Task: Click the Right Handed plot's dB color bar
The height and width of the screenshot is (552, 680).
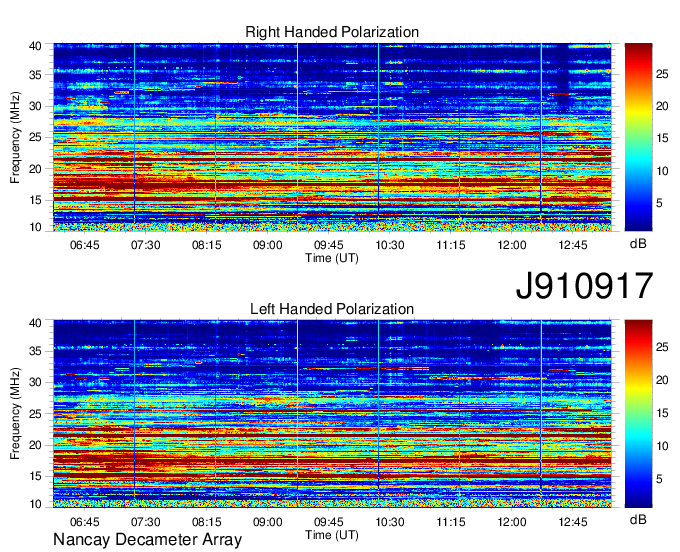Action: point(638,137)
